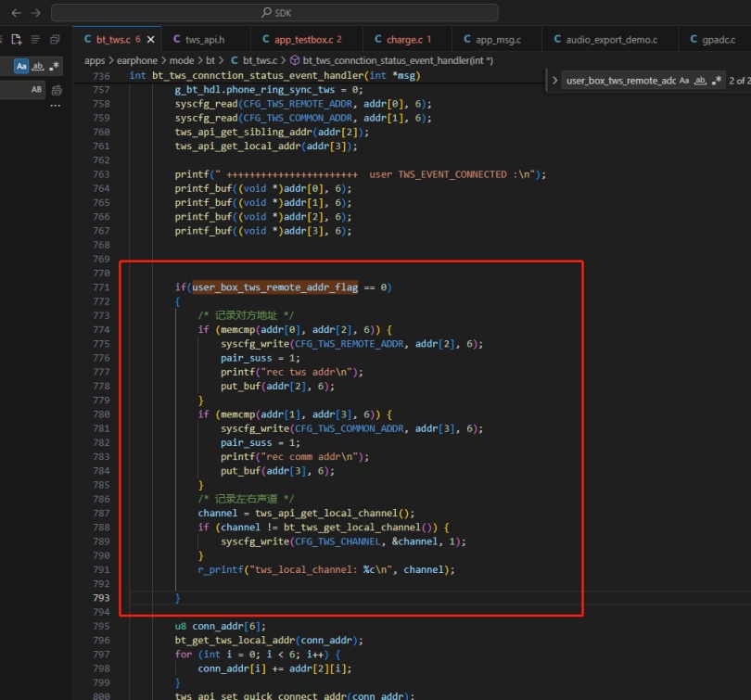The image size is (751, 700).
Task: Click the SDK command center search bar
Action: 274,13
